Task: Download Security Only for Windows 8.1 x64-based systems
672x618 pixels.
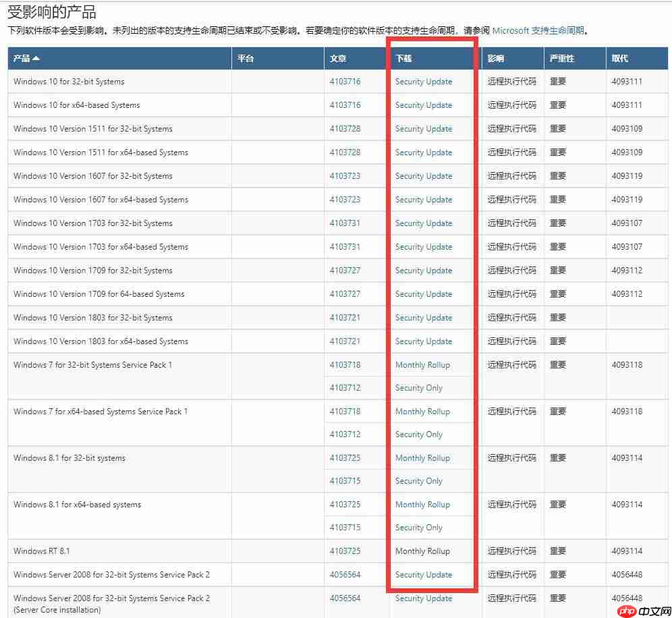Action: (x=419, y=527)
